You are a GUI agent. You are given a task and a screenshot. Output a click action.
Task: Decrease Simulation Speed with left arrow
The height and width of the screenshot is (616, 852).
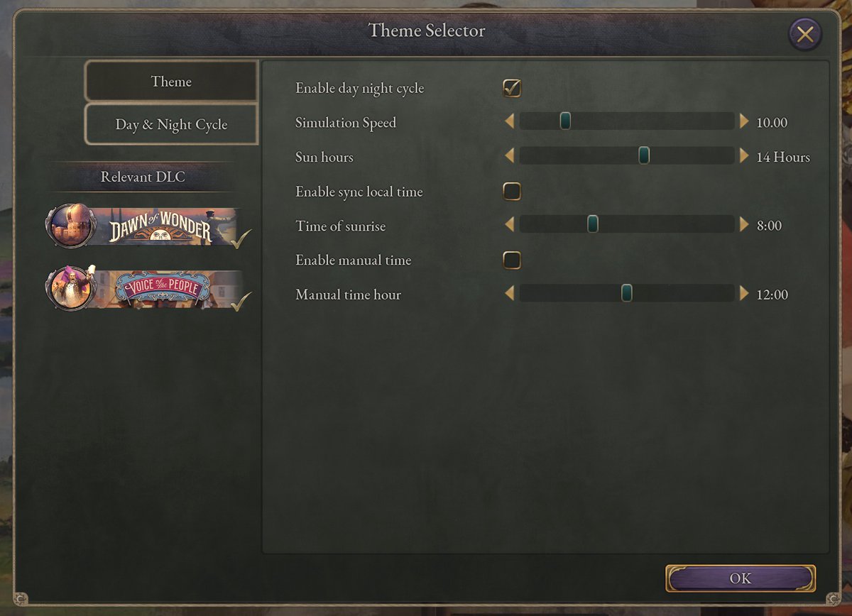point(509,122)
